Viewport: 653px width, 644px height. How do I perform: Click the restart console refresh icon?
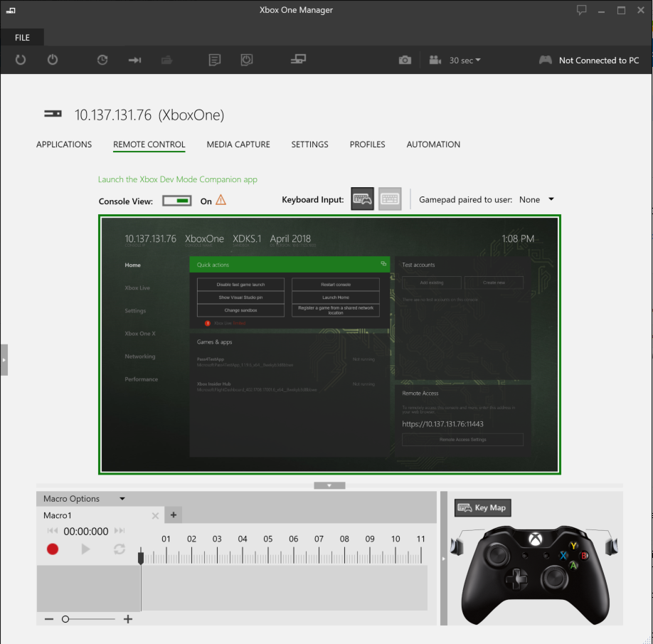[21, 60]
